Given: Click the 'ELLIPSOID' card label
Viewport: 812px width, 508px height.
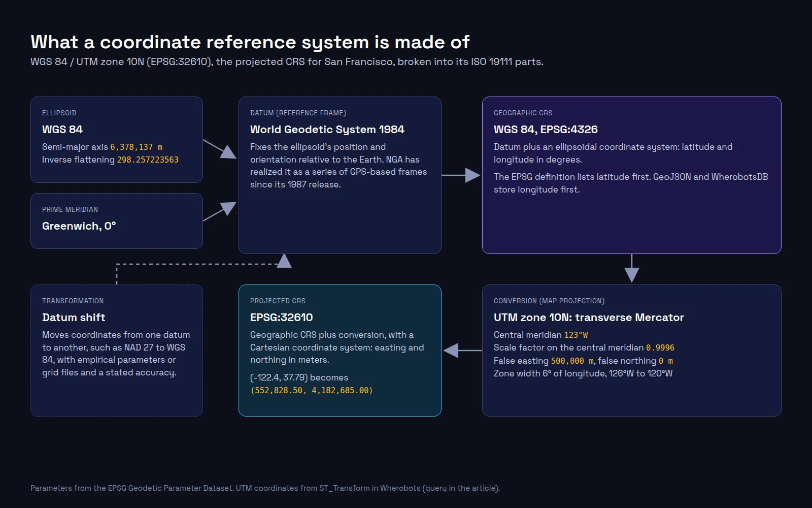Looking at the screenshot, I should (x=59, y=113).
